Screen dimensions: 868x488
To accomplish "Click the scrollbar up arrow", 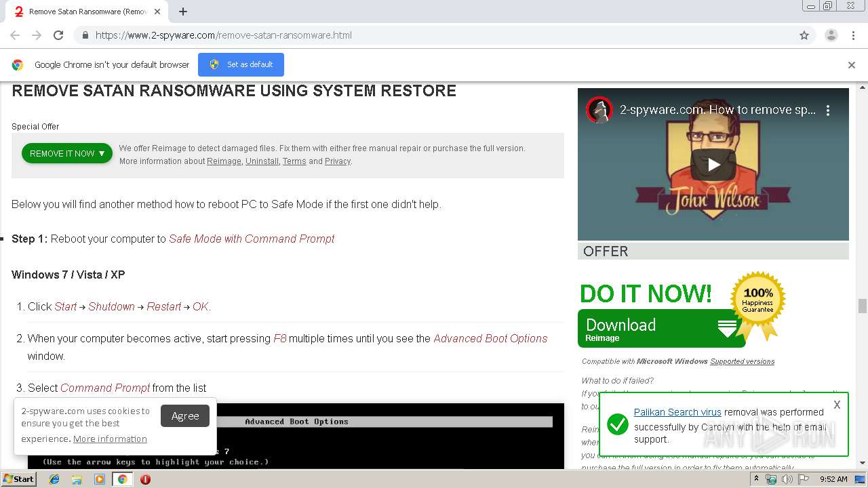I will (x=863, y=87).
